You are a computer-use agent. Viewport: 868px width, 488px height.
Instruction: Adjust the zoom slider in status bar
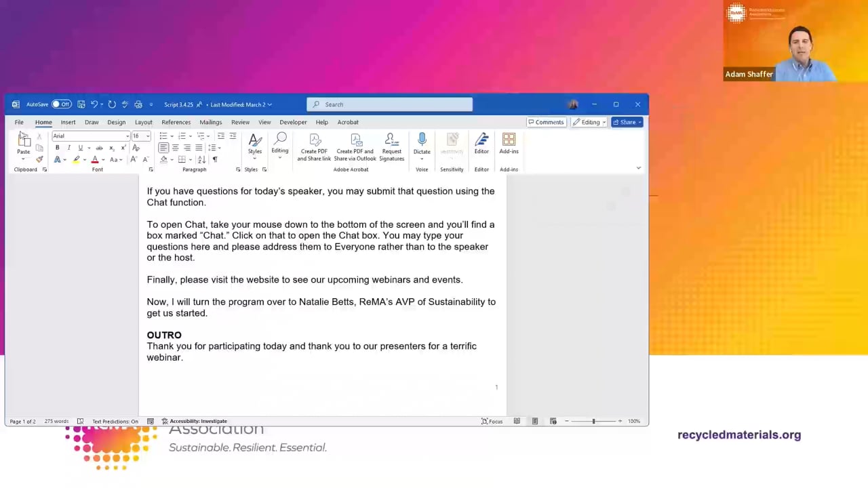coord(593,421)
